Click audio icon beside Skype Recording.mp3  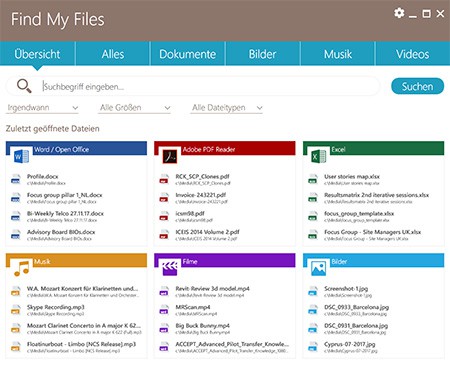(16, 310)
